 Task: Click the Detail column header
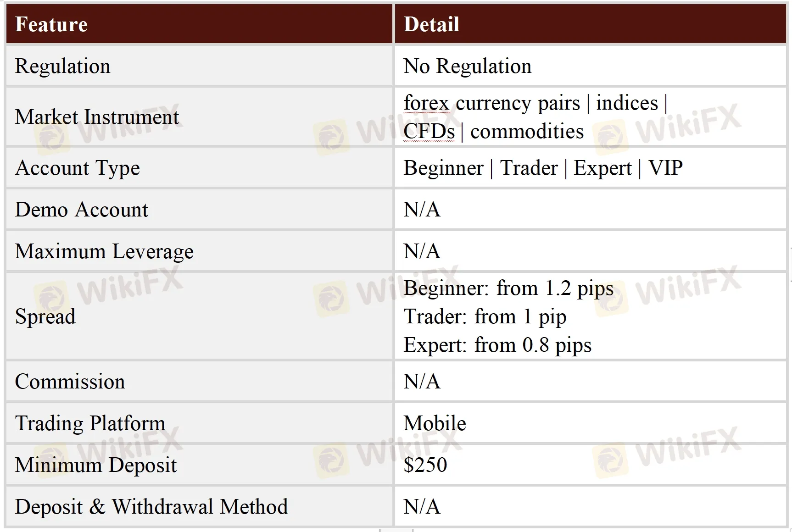(x=431, y=25)
